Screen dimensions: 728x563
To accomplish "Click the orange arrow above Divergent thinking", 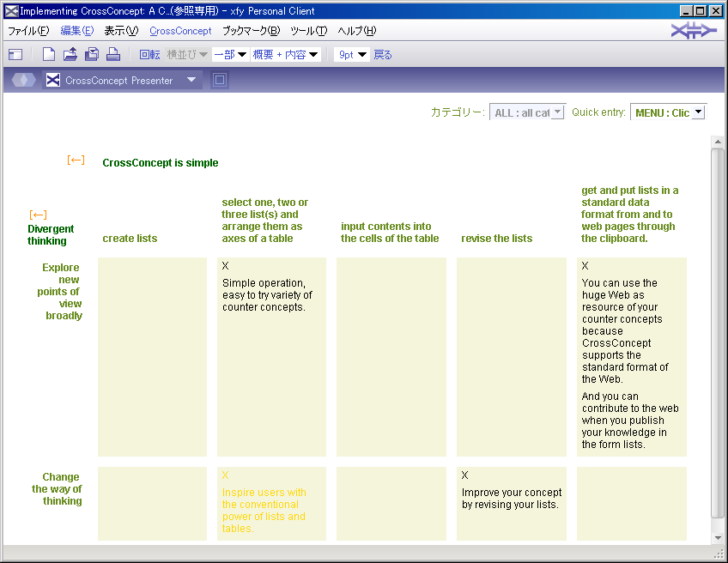I will [x=38, y=215].
